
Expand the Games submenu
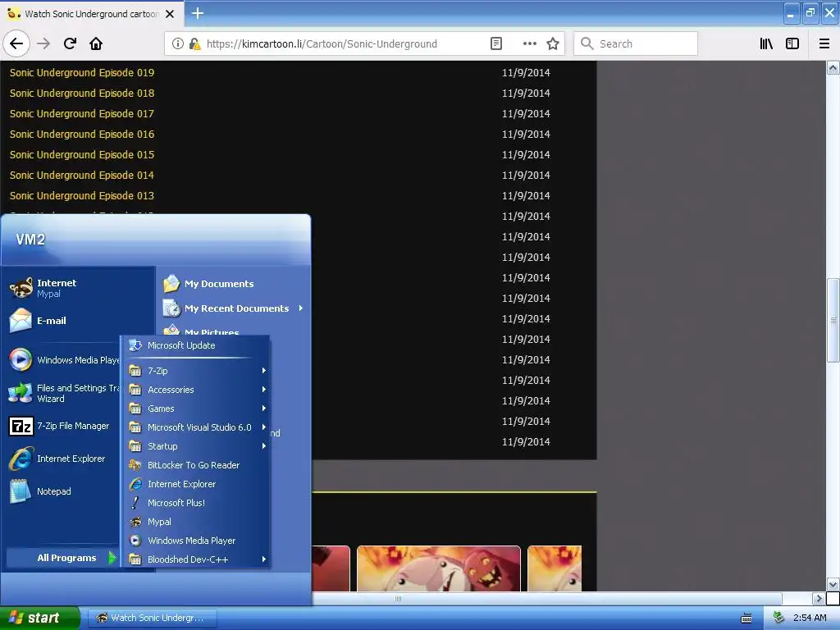195,409
